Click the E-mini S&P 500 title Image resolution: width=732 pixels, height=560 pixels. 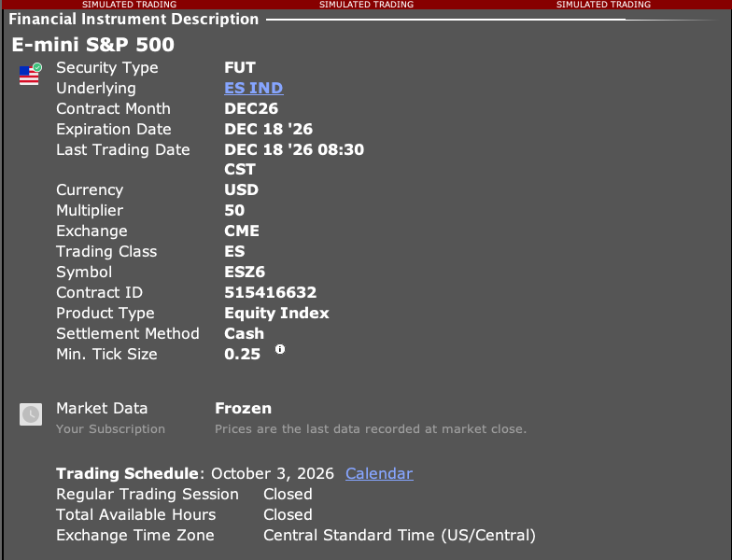click(93, 45)
